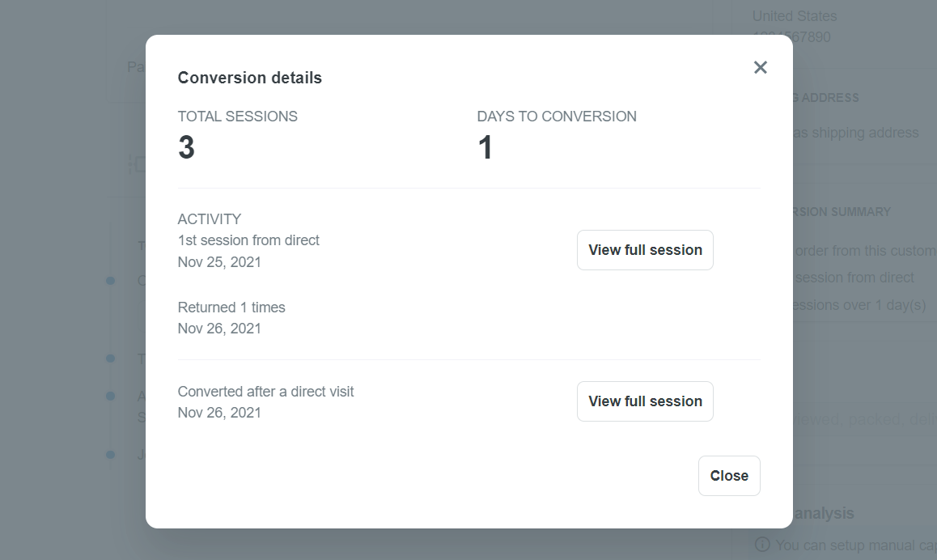Click the "Returned 1 times" entry
Image resolution: width=937 pixels, height=560 pixels.
(x=231, y=308)
